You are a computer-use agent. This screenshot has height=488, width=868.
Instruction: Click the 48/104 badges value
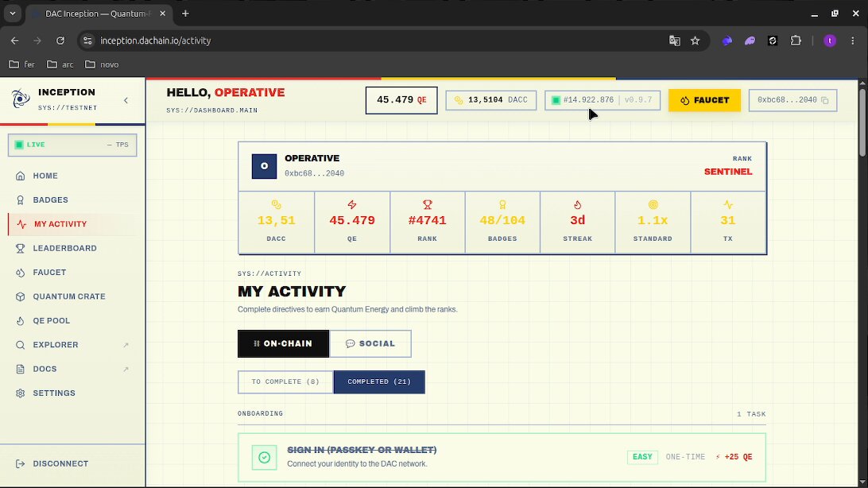(x=502, y=220)
